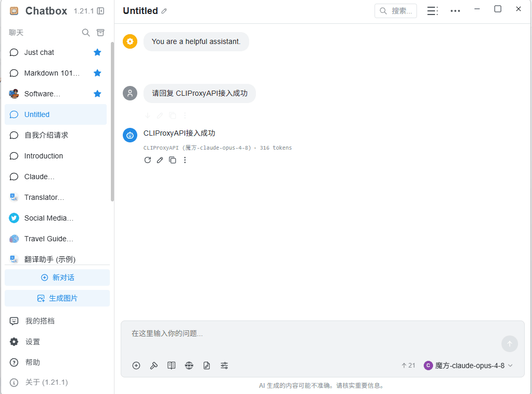Viewport: 532px width, 394px height.
Task: Select the Untitled conversation in sidebar
Action: (x=55, y=114)
